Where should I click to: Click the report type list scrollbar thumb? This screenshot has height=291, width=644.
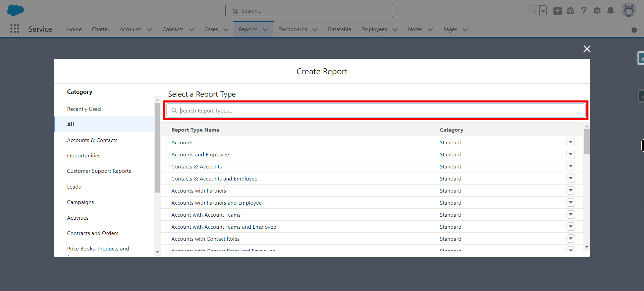coord(587,142)
